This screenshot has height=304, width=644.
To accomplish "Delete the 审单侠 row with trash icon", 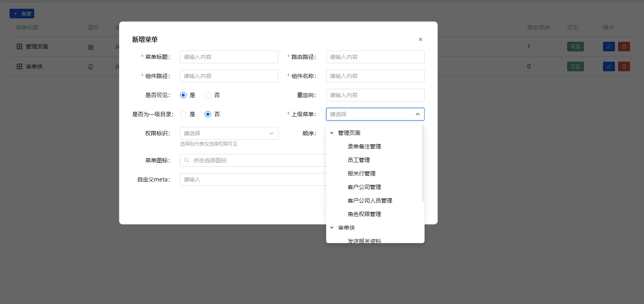I will pos(624,66).
